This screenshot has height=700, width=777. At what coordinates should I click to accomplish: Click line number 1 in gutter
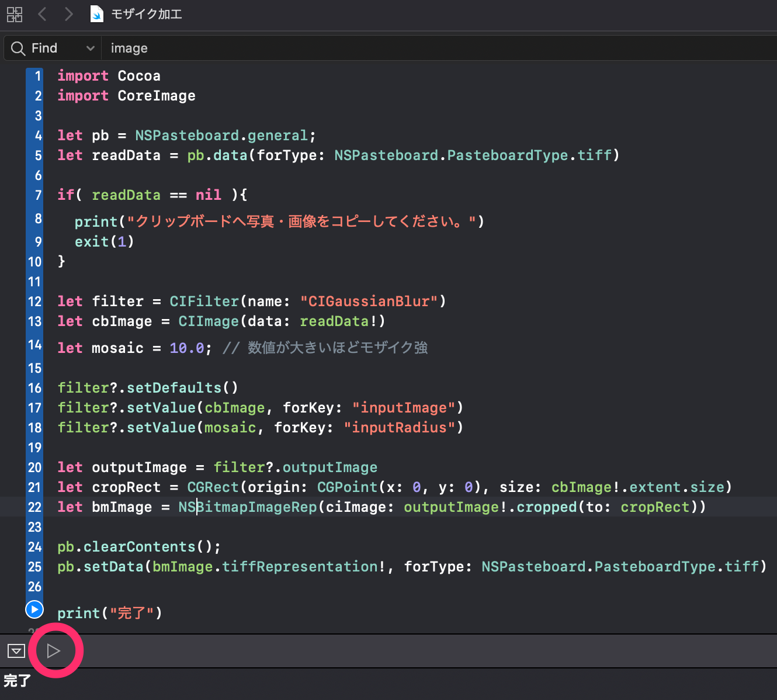38,76
